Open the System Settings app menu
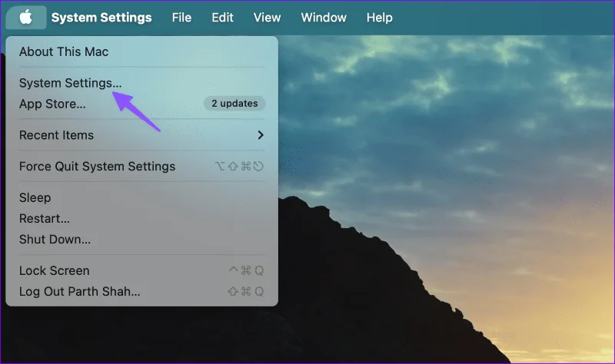 click(101, 17)
